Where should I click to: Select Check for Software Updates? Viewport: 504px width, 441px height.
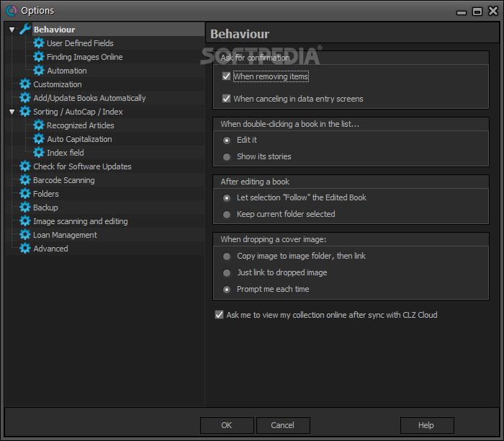click(82, 166)
